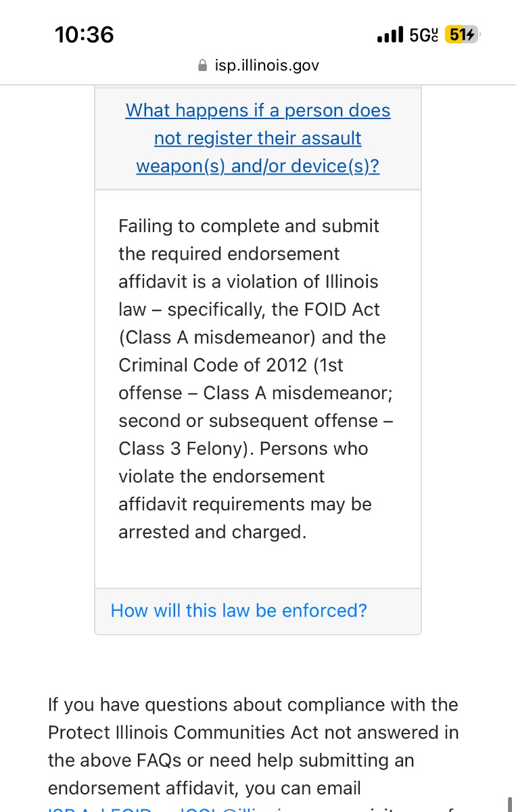Click the 'Failing to complete and submit' line

(249, 226)
